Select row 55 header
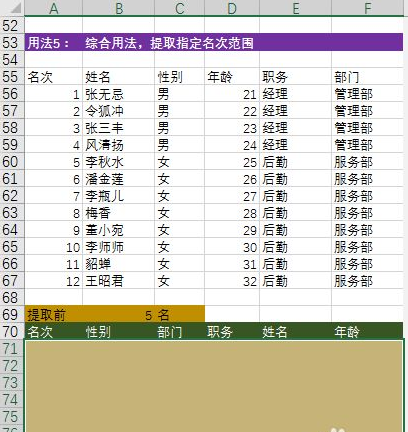This screenshot has height=432, width=408. (12, 76)
